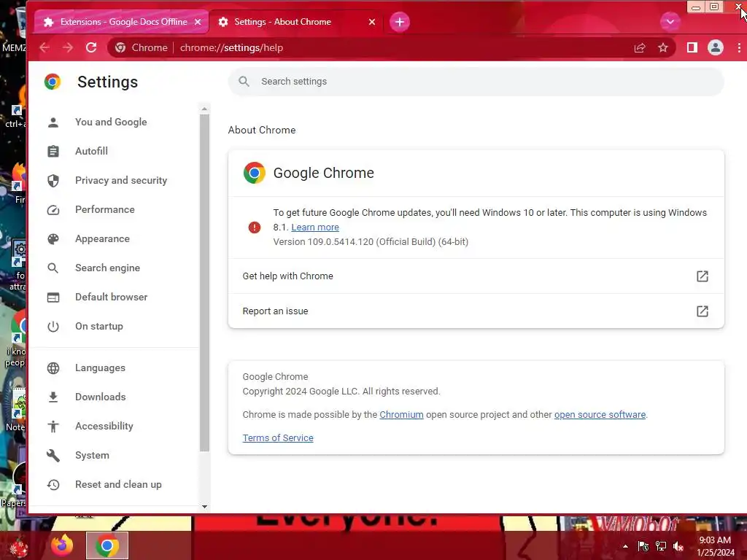Close the Settings - About Chrome tab

(x=372, y=22)
